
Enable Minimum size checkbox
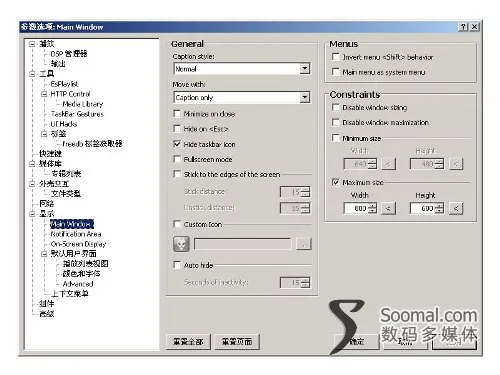coord(336,138)
